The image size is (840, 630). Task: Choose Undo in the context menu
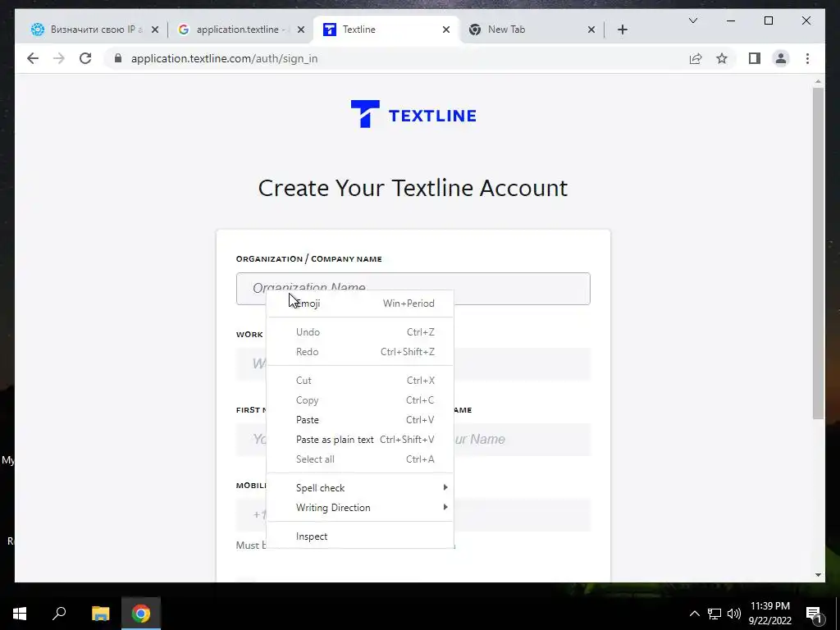coord(360,332)
